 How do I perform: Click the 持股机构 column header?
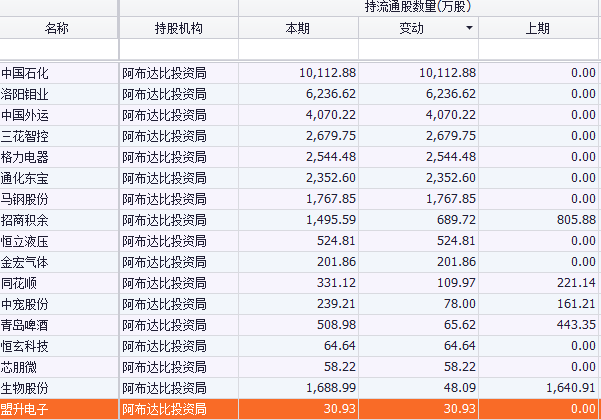[x=179, y=28]
